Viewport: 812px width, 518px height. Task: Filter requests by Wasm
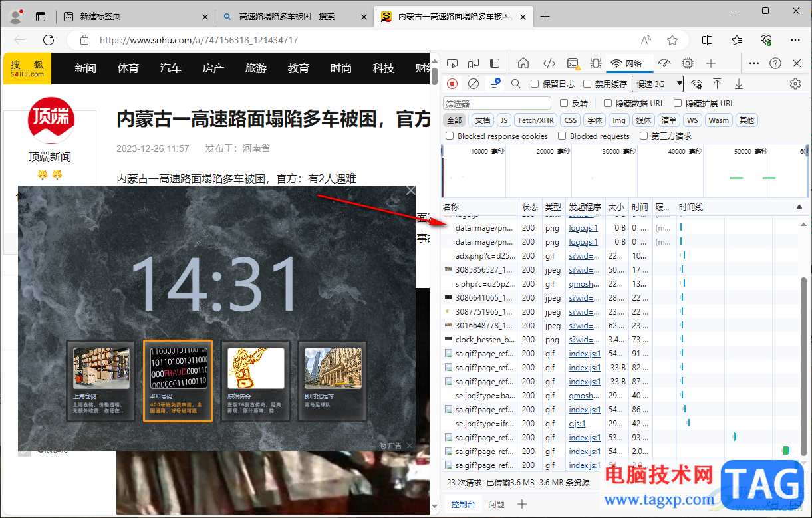point(718,120)
